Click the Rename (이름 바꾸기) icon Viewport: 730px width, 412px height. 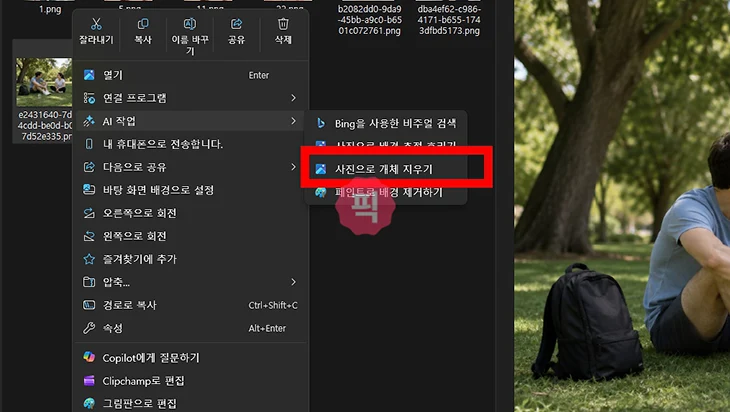click(x=190, y=24)
